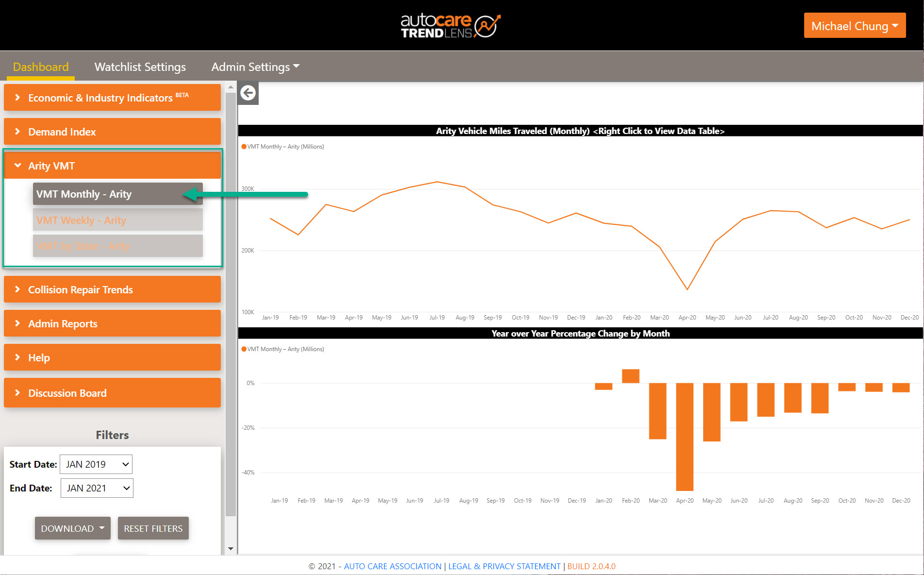Expand the Admin Reports section
Screen dimensions: 924x575
pos(112,323)
